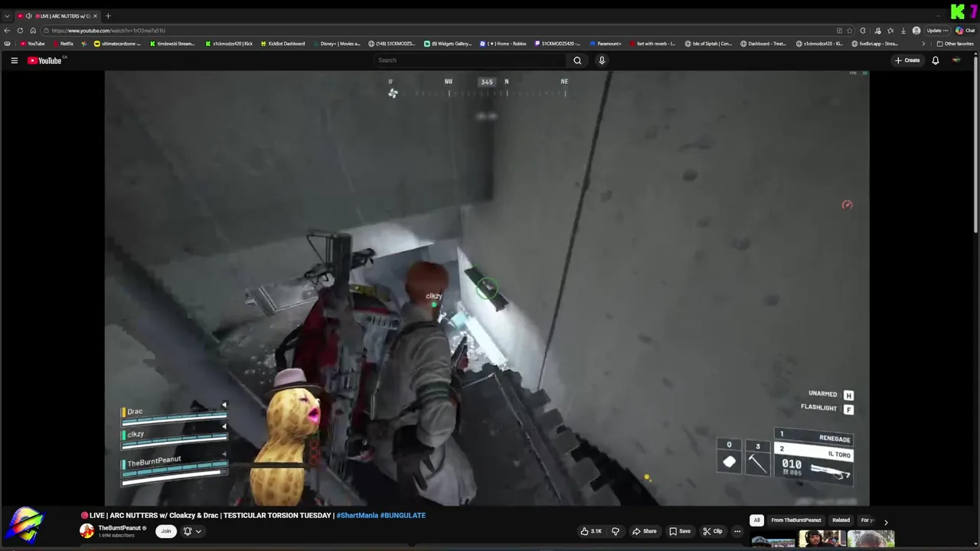Show hidden bookmarks overflow chevron
This screenshot has height=551, width=980.
tap(923, 44)
